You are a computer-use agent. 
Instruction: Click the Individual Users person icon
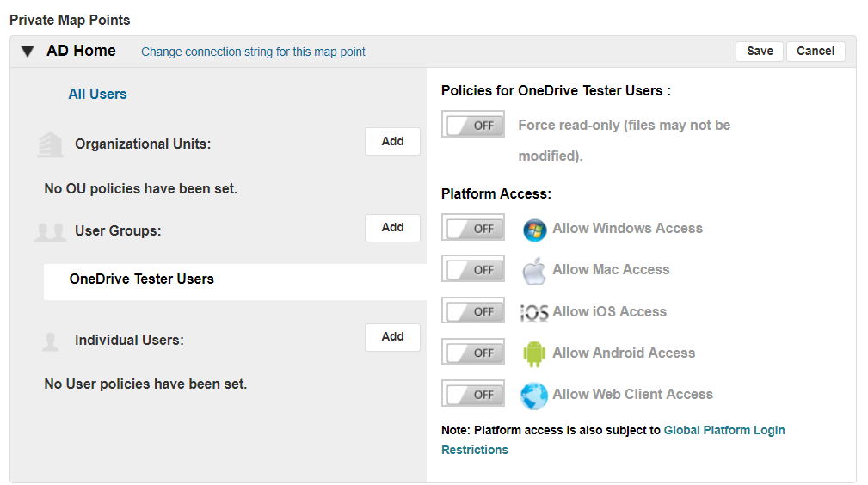(51, 341)
